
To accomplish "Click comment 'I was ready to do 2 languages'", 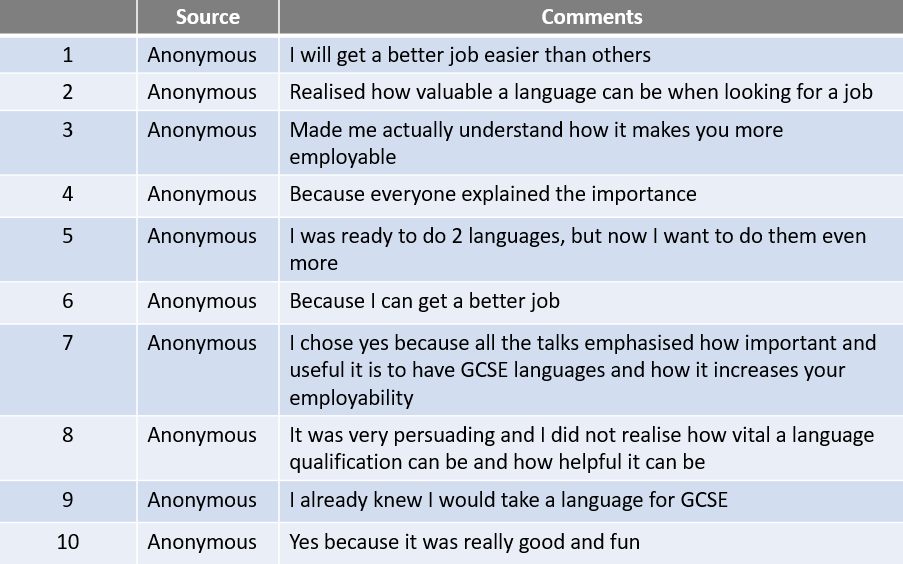I will [x=577, y=249].
